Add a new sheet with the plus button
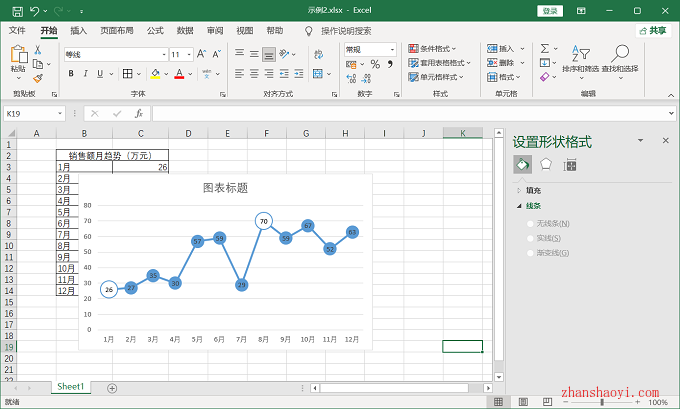Image resolution: width=680 pixels, height=409 pixels. (112, 388)
